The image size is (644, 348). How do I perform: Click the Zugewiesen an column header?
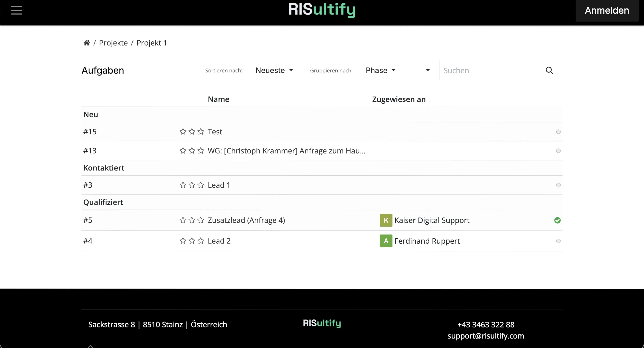click(399, 99)
